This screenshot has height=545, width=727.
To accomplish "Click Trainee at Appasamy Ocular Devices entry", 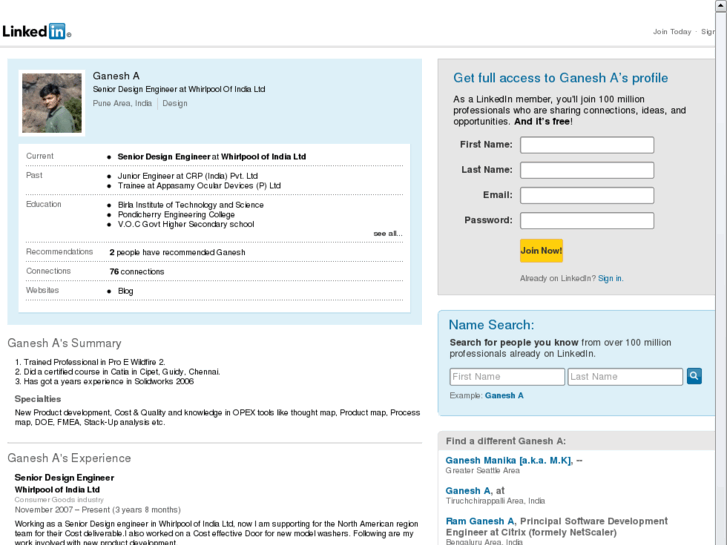I will (x=199, y=186).
